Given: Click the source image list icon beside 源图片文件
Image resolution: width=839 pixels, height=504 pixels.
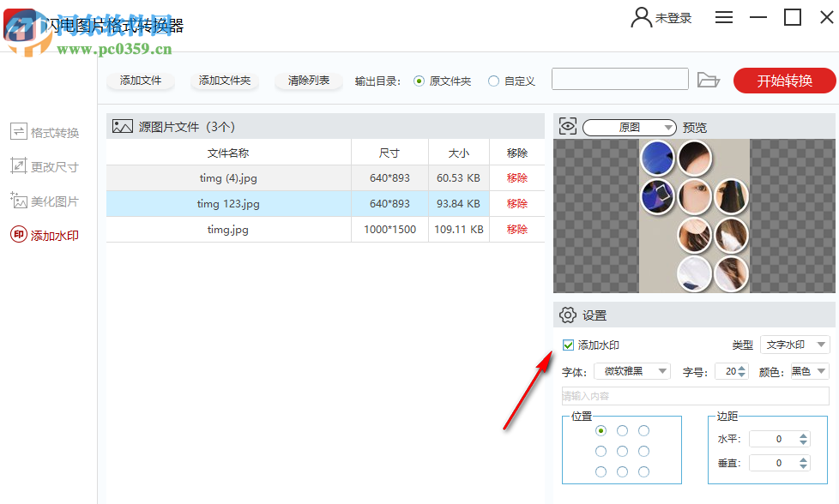Looking at the screenshot, I should pos(122,125).
